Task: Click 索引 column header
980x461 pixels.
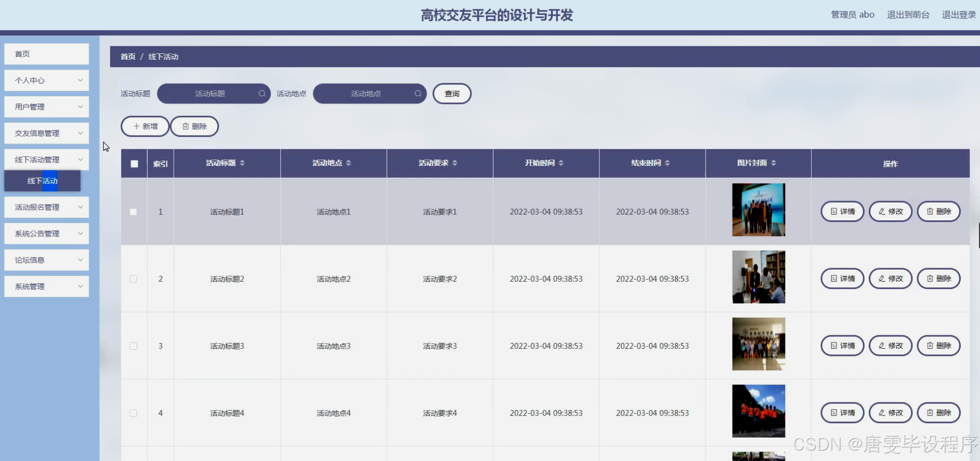Action: click(161, 164)
